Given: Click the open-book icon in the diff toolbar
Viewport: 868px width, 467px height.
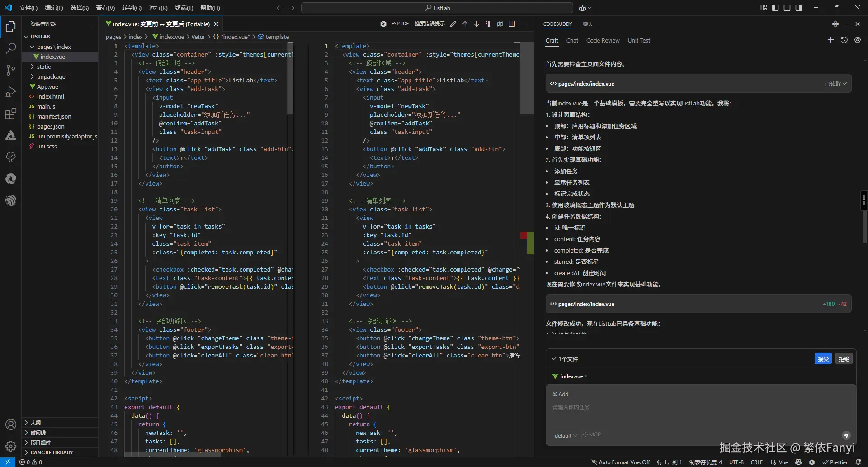Looking at the screenshot, I should point(500,24).
